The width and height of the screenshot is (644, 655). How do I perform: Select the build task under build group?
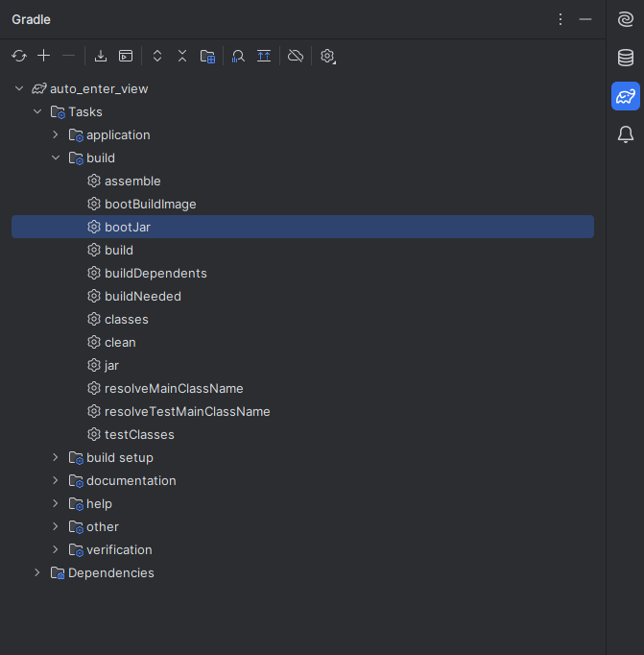coord(302,250)
